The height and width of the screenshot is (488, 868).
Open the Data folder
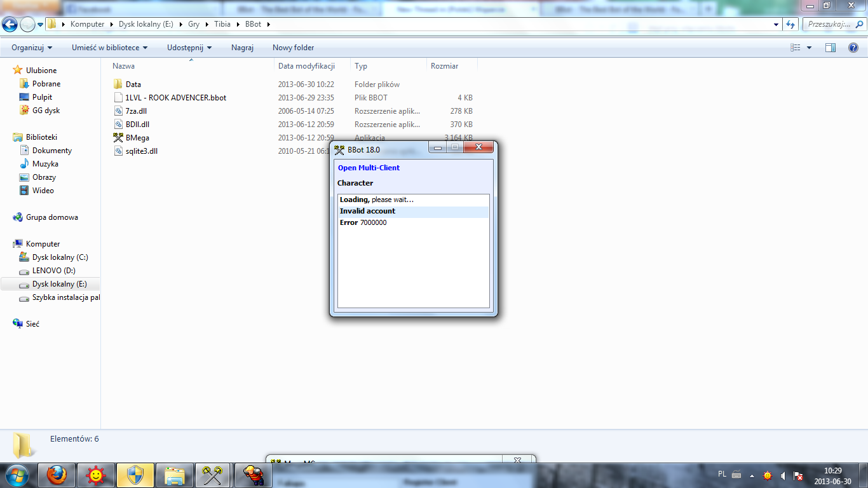point(133,85)
